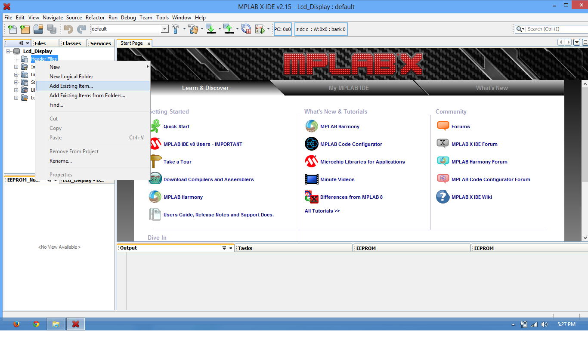Switch to the Classes tab
The image size is (588, 364).
(73, 43)
